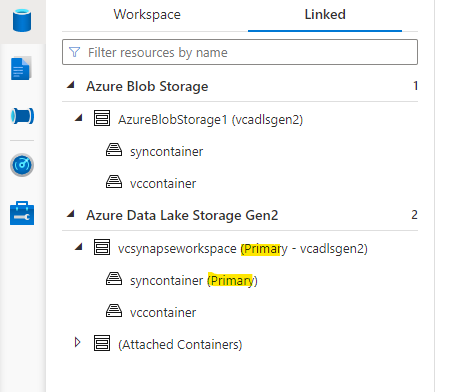Collapse the Azure Data Lake Storage Gen2 section
453x392 pixels.
[71, 214]
